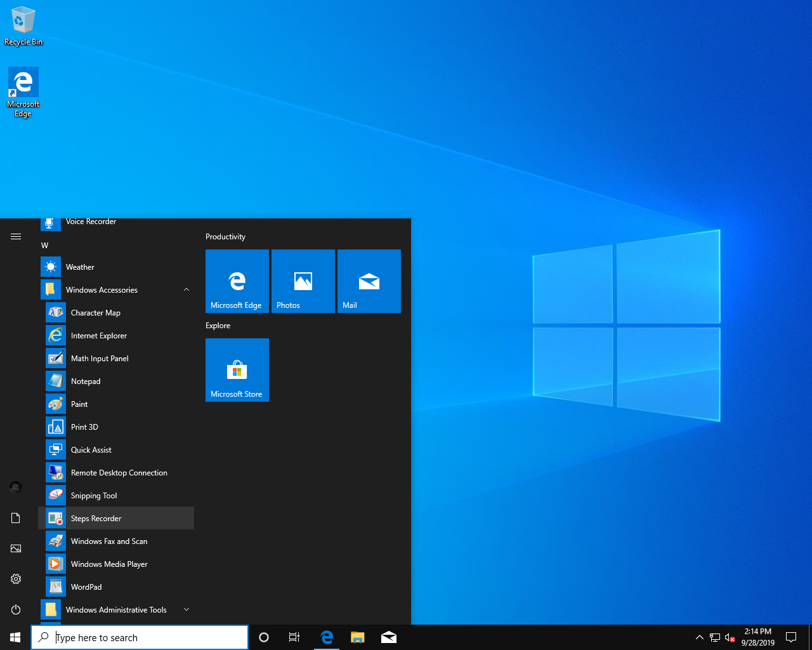Click the Show desktop button

pyautogui.click(x=810, y=637)
